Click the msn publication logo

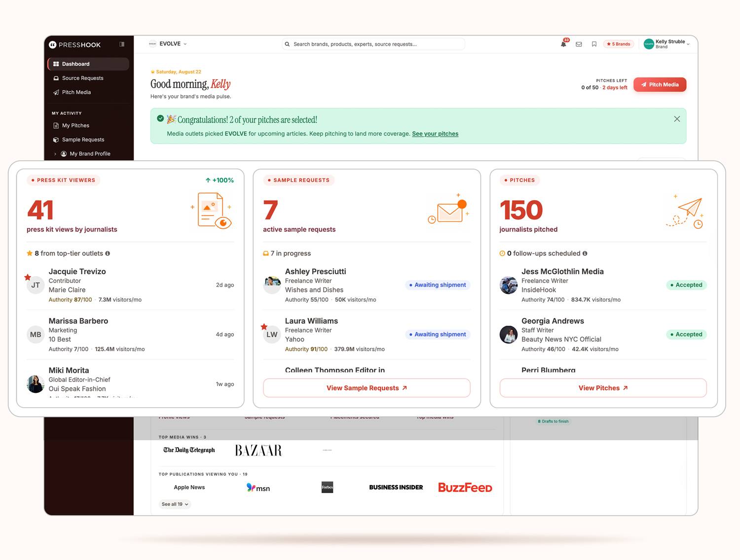[x=258, y=488]
